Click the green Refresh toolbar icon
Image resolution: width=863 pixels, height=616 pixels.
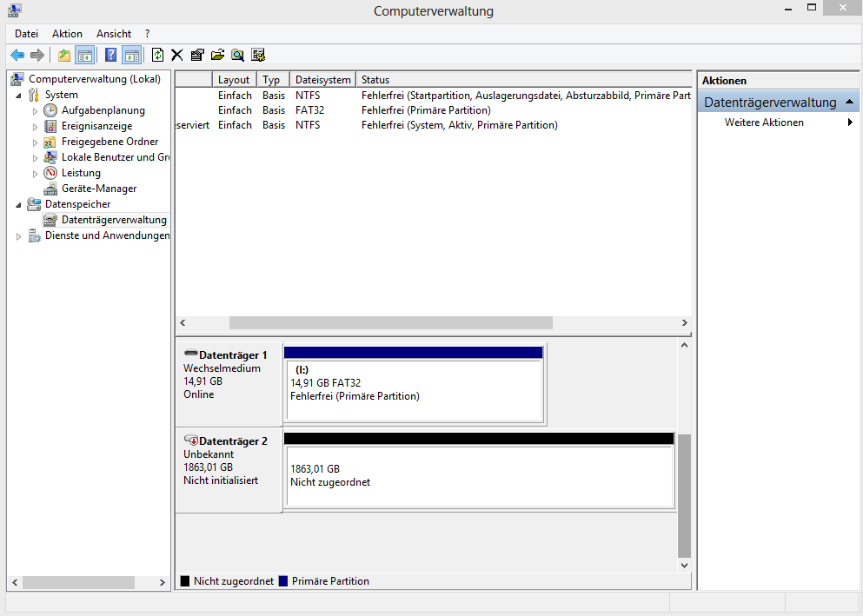click(157, 55)
